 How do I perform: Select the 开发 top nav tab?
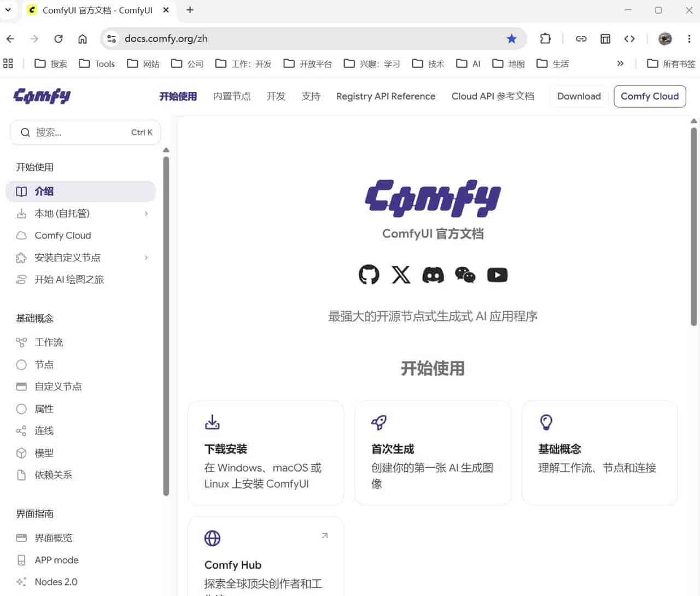[x=276, y=96]
